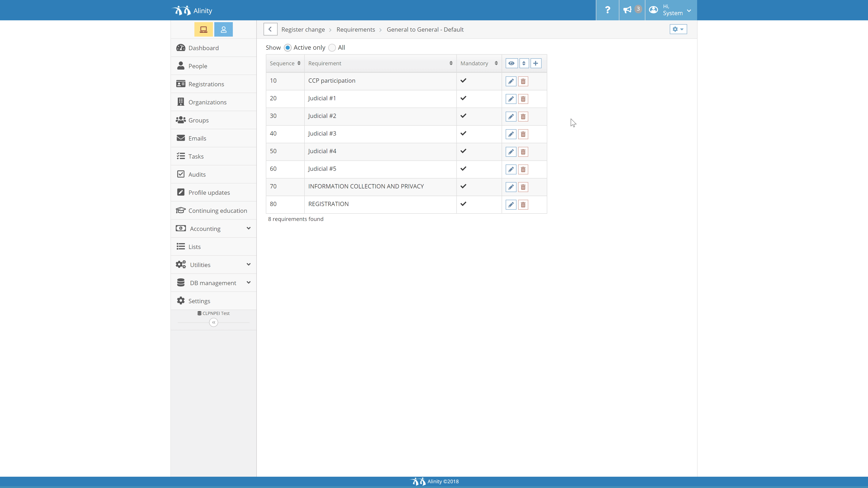The width and height of the screenshot is (868, 488).
Task: Expand the Utilities menu
Action: pyautogui.click(x=213, y=265)
